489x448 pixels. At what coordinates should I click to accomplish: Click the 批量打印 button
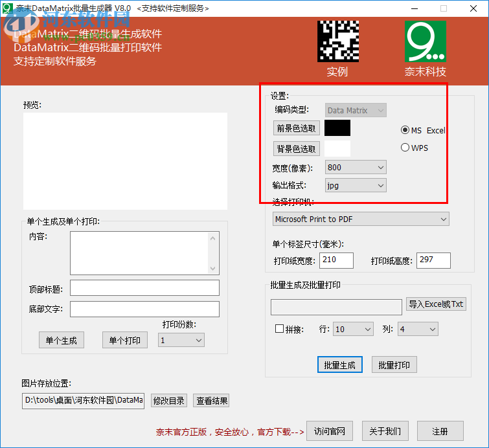click(x=394, y=364)
